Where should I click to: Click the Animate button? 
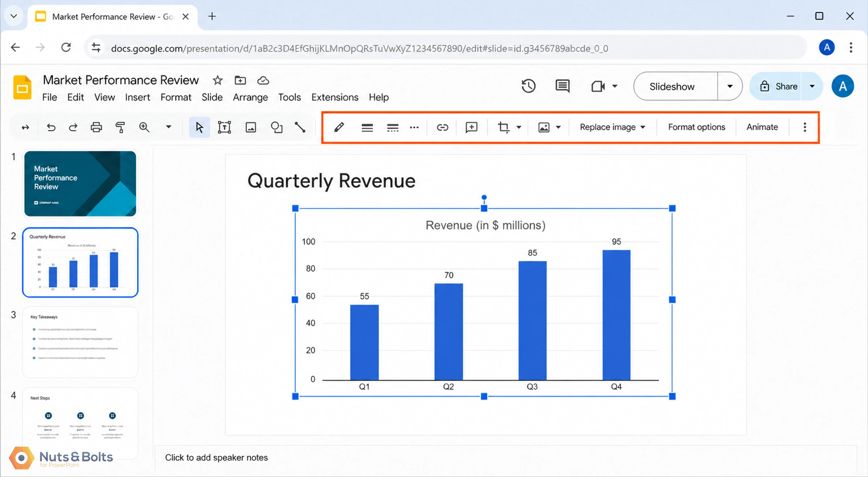click(762, 127)
